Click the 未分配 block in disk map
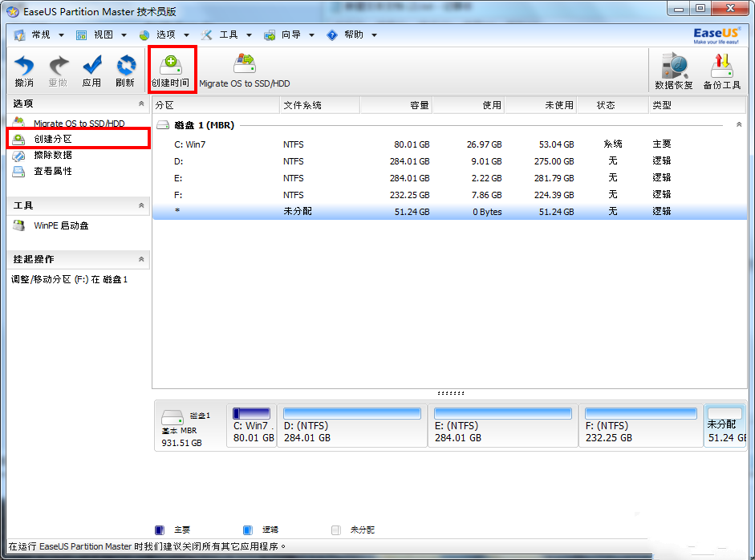 pyautogui.click(x=725, y=426)
